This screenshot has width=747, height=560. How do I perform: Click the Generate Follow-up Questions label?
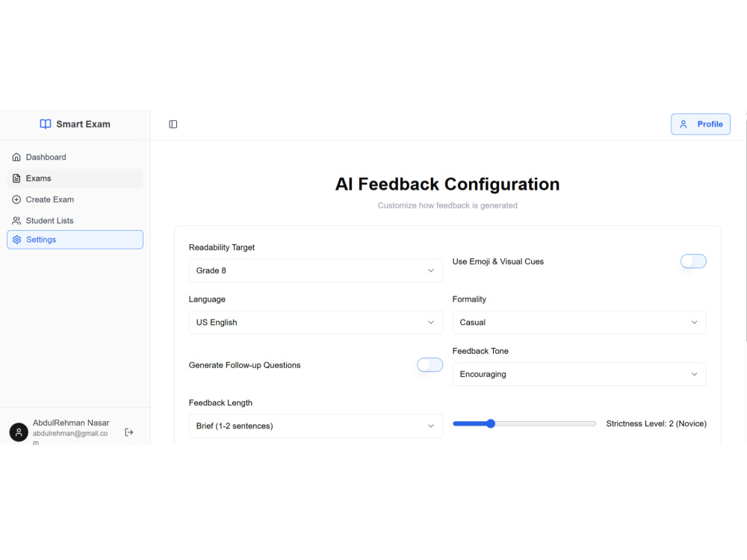click(x=244, y=365)
